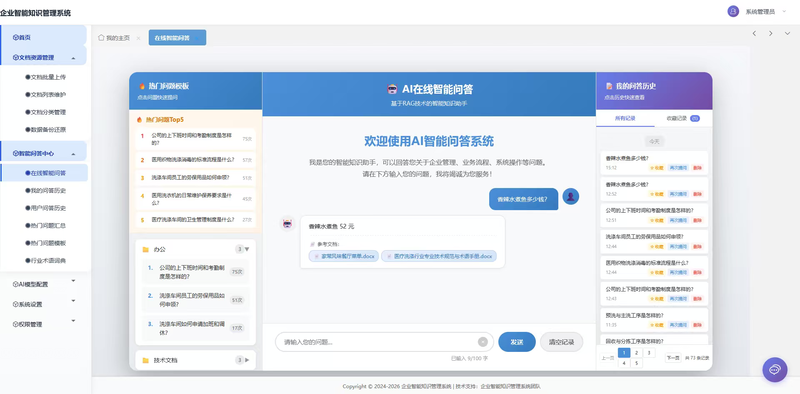The width and height of the screenshot is (800, 394).
Task: Clear the question input with X icon
Action: click(x=483, y=342)
